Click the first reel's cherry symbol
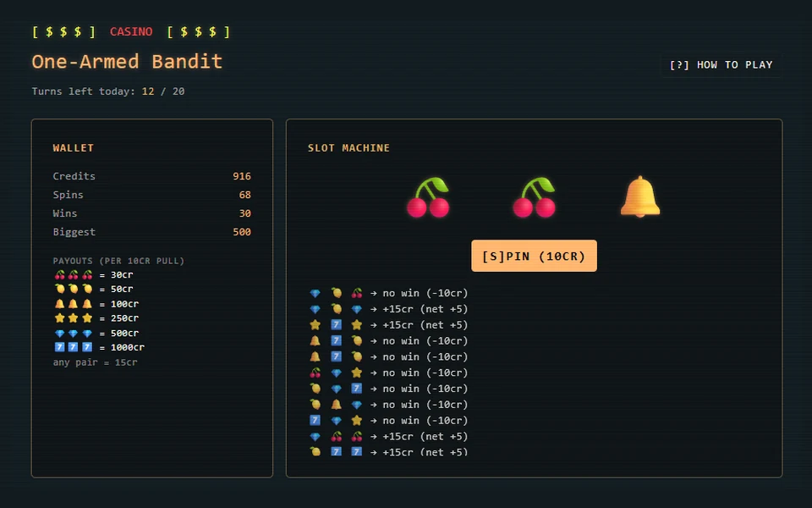The image size is (812, 508). 428,197
